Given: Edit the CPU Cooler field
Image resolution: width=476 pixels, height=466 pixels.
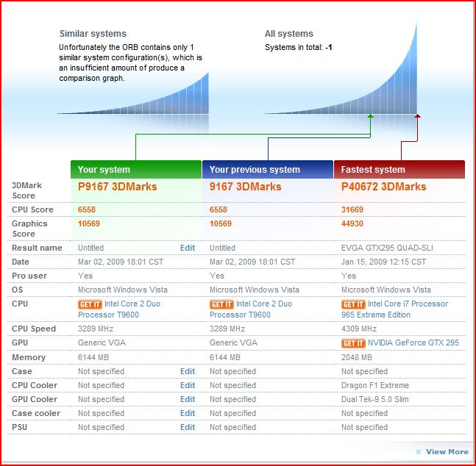Looking at the screenshot, I should [x=188, y=385].
